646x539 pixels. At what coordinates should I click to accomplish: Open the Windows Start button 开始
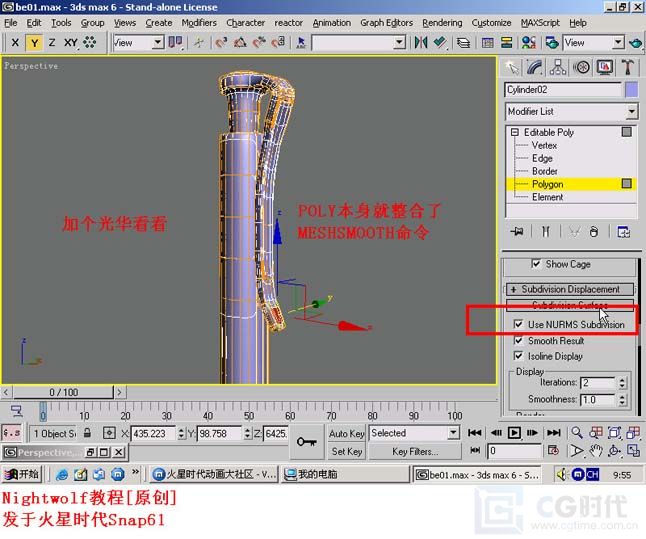click(21, 474)
